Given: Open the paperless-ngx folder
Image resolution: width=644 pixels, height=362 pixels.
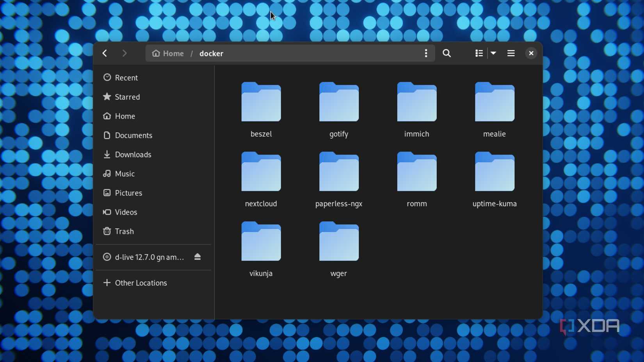Looking at the screenshot, I should coord(338,172).
